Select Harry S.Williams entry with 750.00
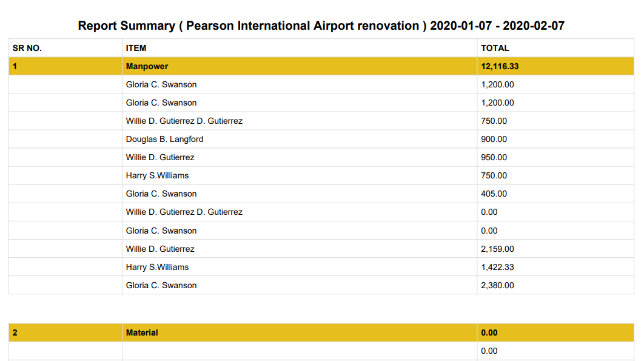Viewport: 644px width, 361px height. coord(157,175)
